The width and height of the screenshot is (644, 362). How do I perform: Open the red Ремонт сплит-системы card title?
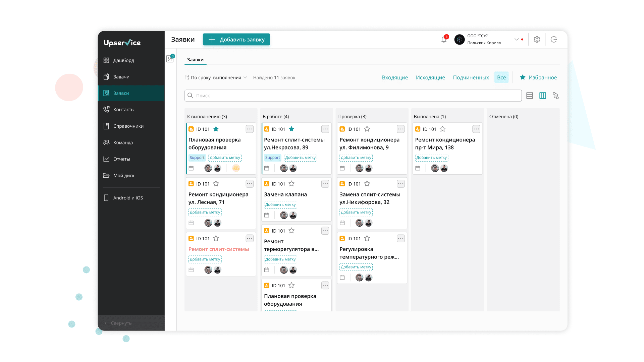point(219,249)
